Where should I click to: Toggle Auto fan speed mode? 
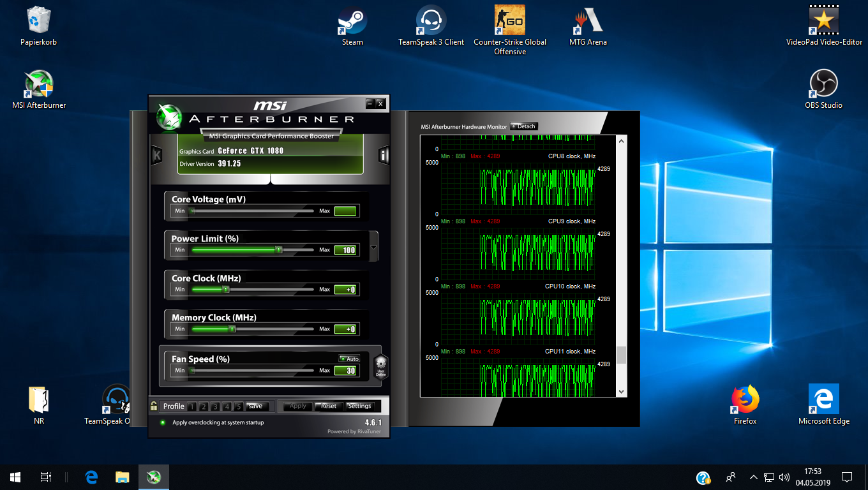coord(350,359)
